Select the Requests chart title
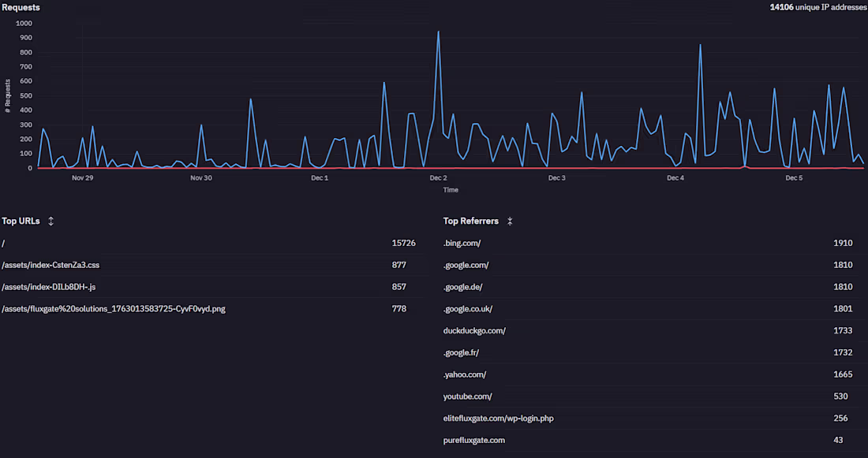Screen dimensions: 868x458 pyautogui.click(x=21, y=7)
